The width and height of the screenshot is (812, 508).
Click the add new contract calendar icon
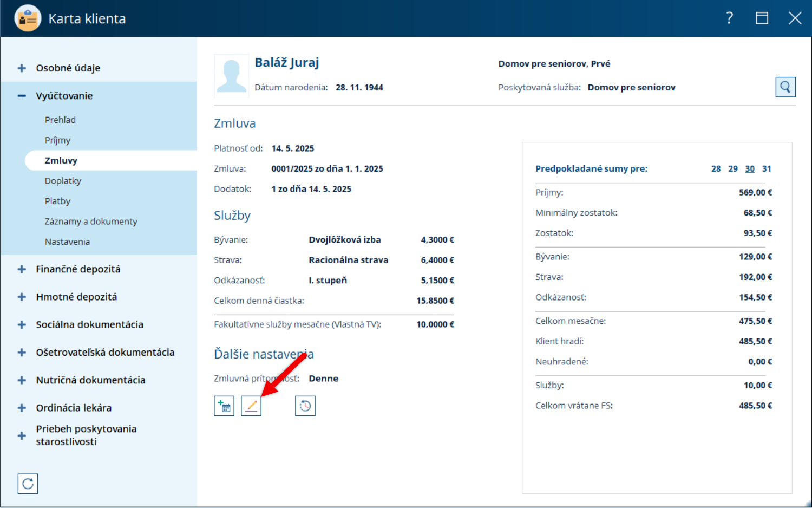pyautogui.click(x=224, y=406)
